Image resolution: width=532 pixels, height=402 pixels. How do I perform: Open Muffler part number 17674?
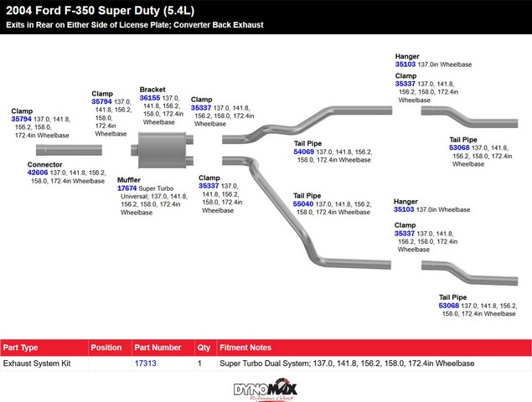coord(127,188)
